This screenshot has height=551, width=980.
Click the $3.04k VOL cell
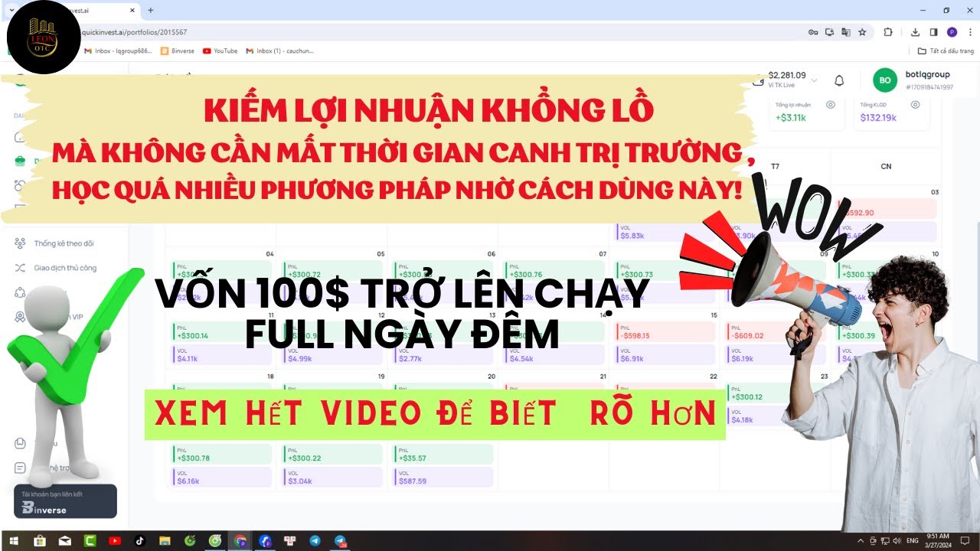(332, 478)
